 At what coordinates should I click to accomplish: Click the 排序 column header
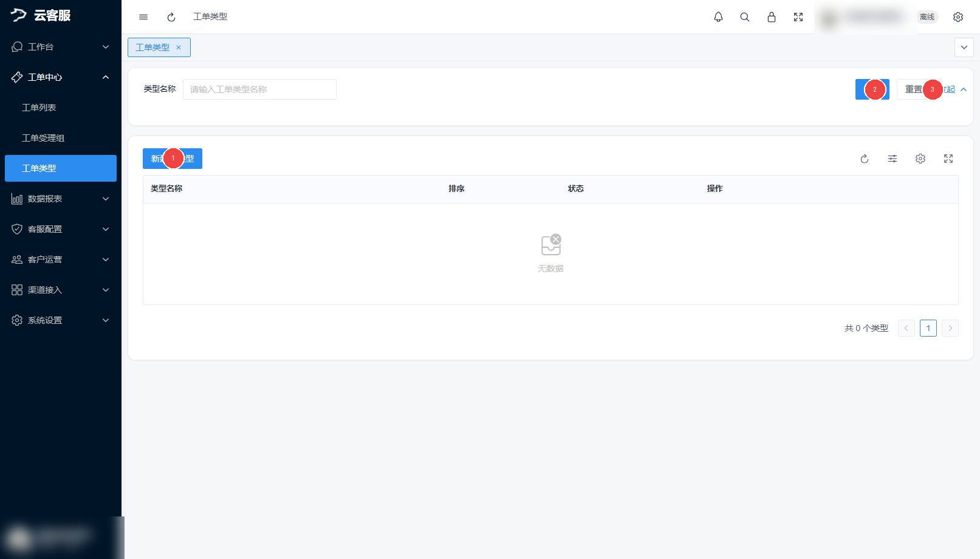point(457,189)
